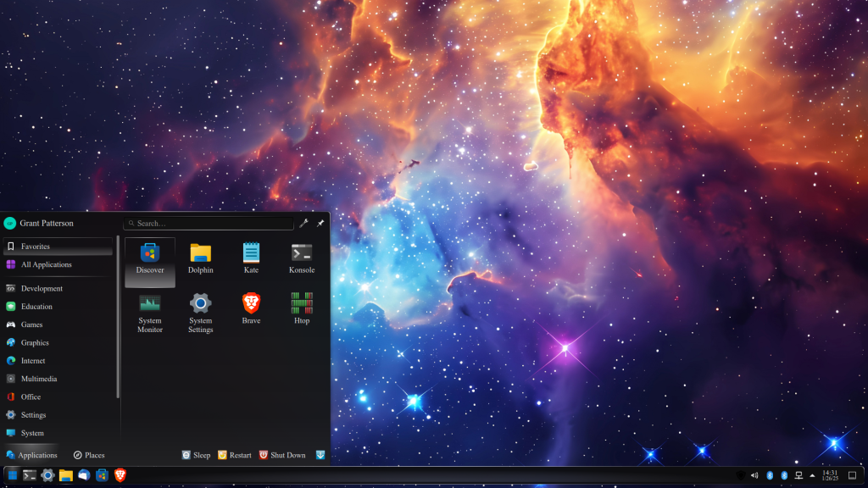Open the network connections tray icon
The image size is (868, 488).
pyautogui.click(x=798, y=475)
